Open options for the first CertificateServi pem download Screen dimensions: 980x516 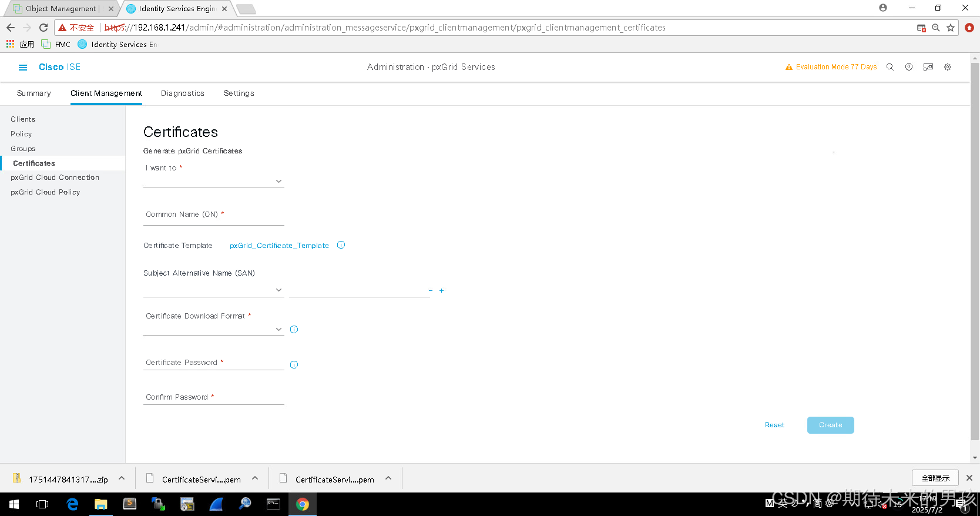(255, 478)
